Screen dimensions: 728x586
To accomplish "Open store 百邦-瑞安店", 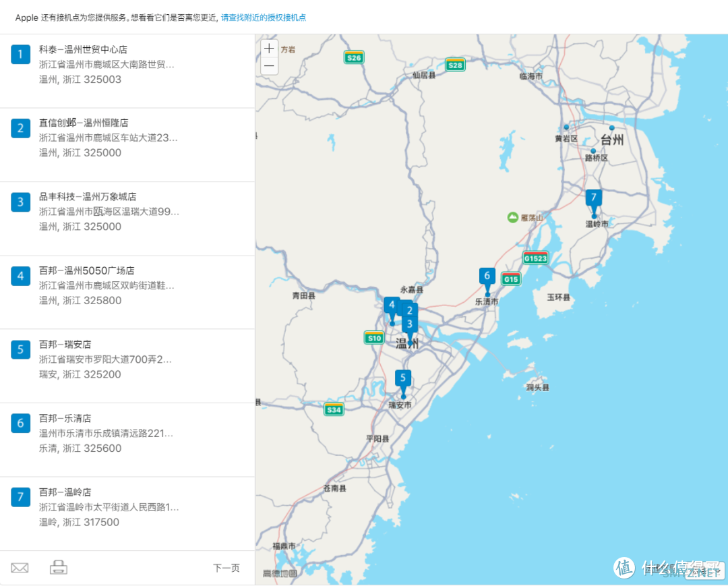I will [65, 344].
